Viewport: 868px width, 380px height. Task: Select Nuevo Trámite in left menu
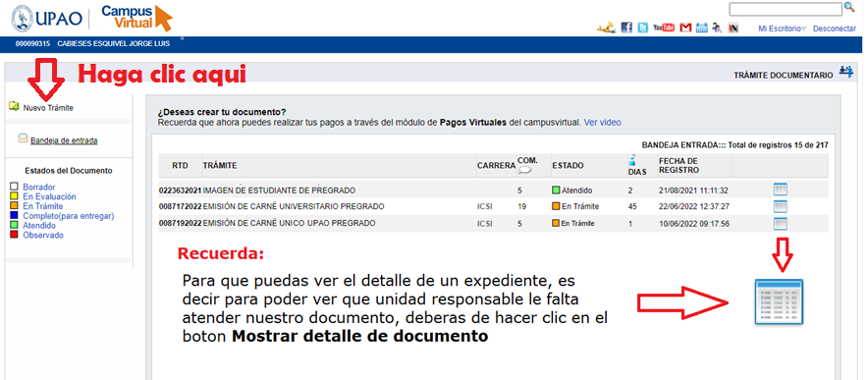point(48,108)
